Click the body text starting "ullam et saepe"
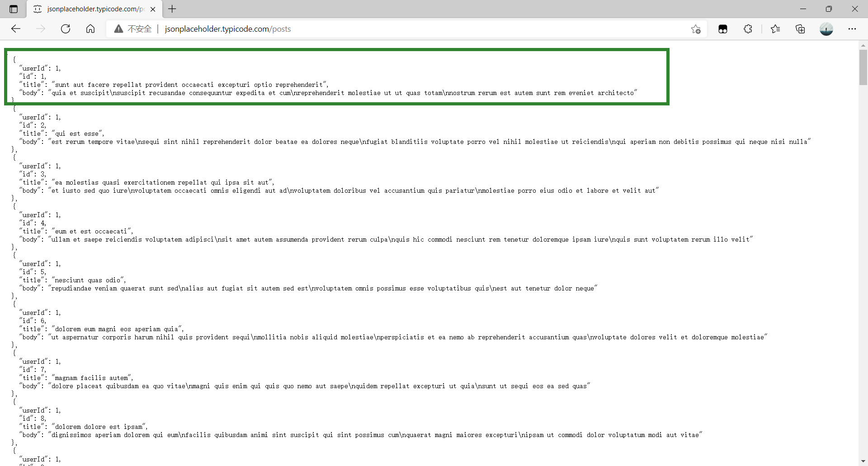The height and width of the screenshot is (466, 868). [401, 239]
